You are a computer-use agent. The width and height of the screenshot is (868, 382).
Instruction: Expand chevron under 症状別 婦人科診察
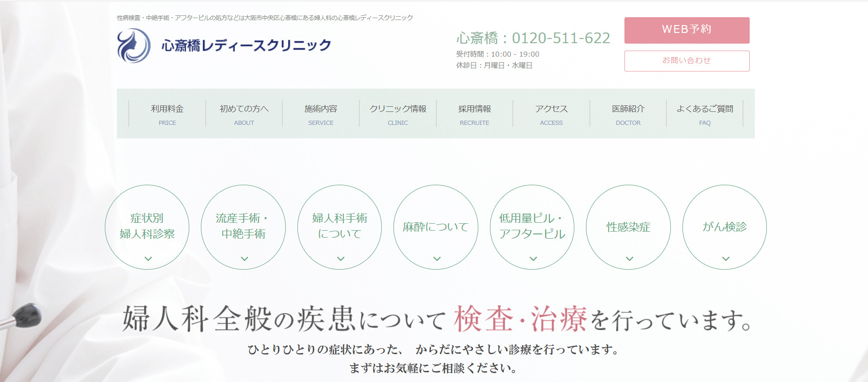[x=148, y=259]
